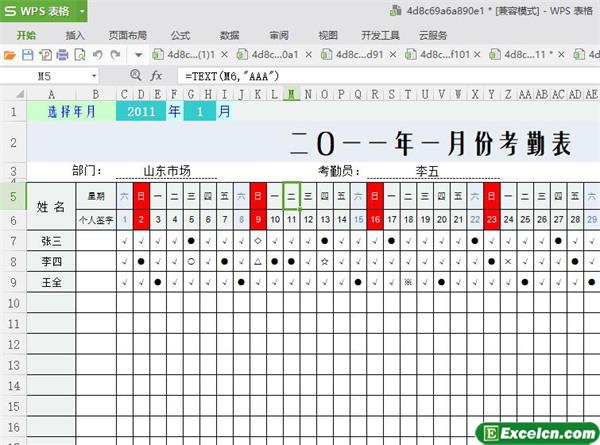Open the 视图 ribbon tab

click(328, 36)
